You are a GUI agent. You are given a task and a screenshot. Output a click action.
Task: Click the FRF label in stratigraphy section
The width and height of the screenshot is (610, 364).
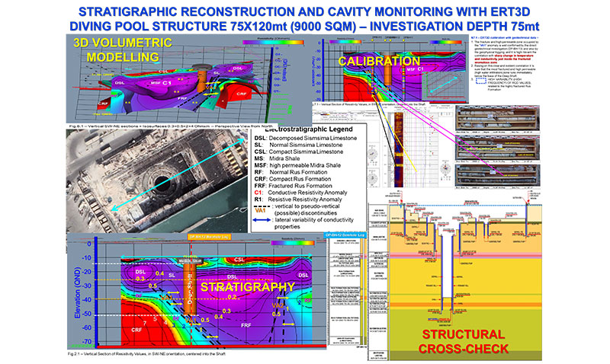click(246, 324)
